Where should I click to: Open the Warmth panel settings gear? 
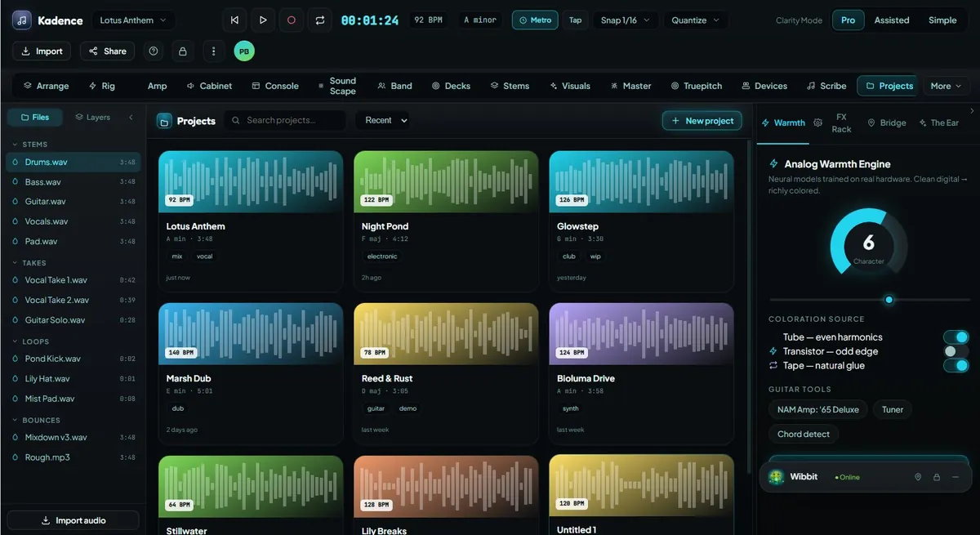tap(818, 123)
